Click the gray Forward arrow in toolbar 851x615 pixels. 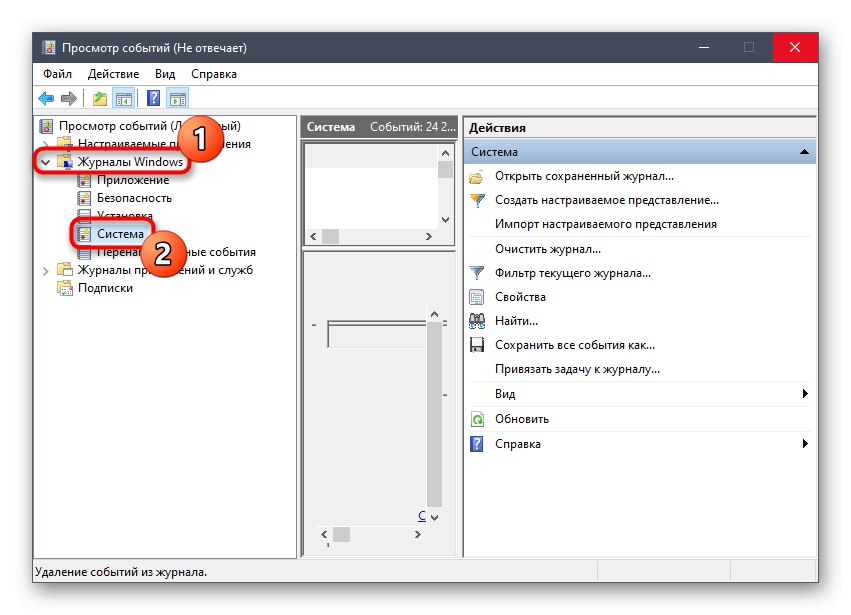point(69,98)
